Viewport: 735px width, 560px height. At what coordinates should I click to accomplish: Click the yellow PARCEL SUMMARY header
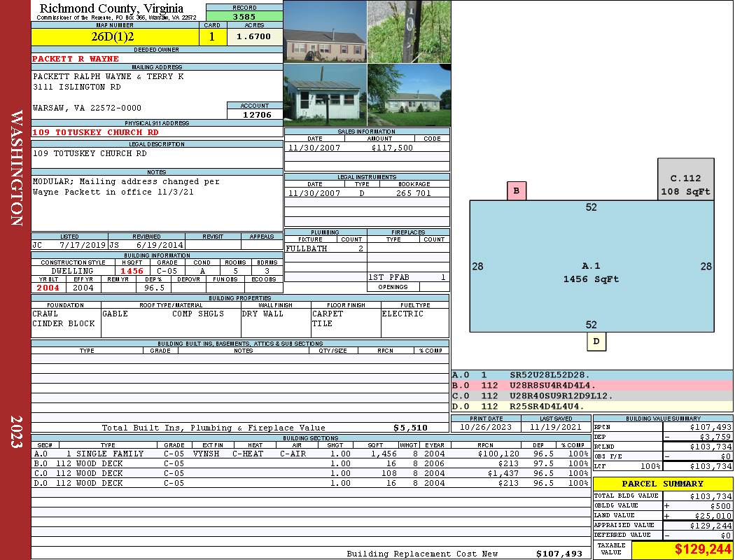(x=662, y=484)
